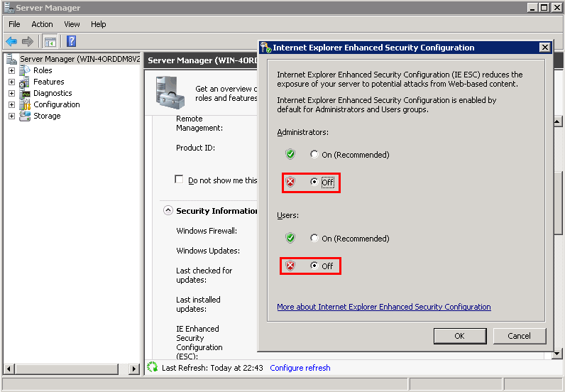The width and height of the screenshot is (565, 392).
Task: Click the Product ID: label
Action: (196, 148)
